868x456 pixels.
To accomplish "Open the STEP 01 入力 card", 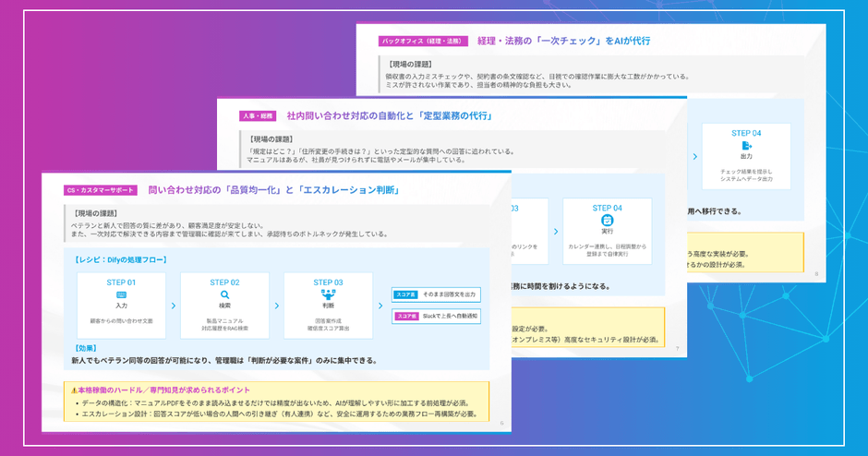I will pos(121,306).
